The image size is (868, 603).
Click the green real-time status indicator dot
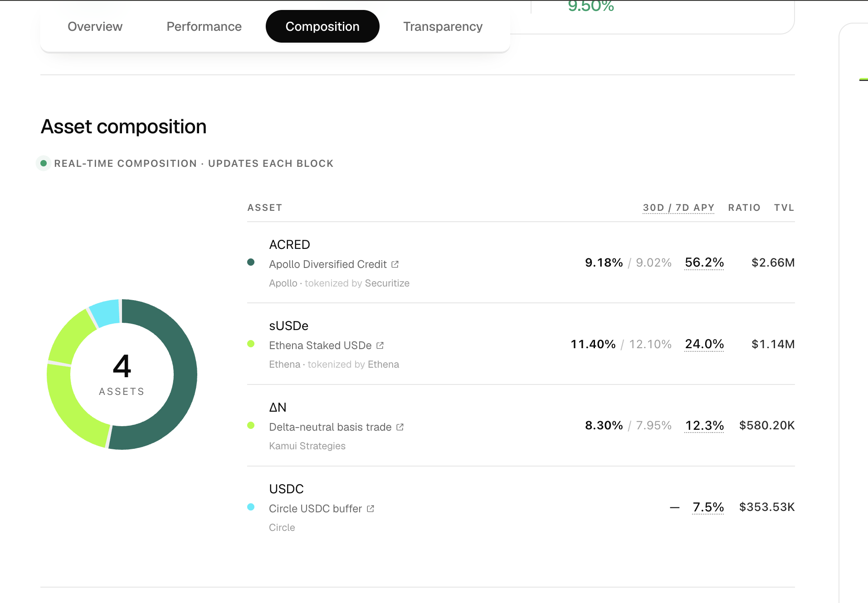[x=44, y=163]
